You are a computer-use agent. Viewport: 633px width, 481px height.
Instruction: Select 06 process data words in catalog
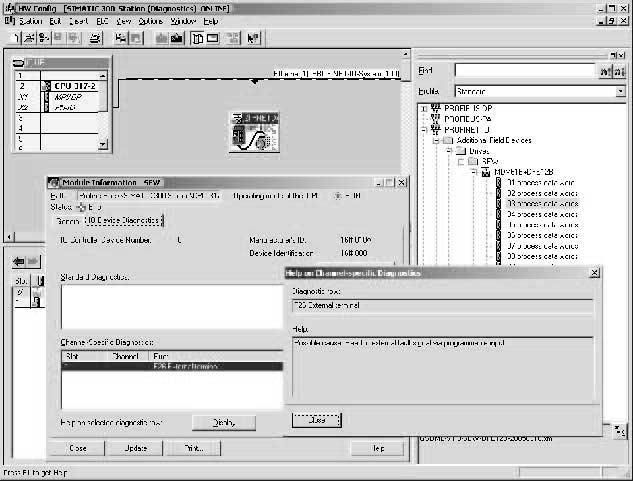(x=542, y=235)
